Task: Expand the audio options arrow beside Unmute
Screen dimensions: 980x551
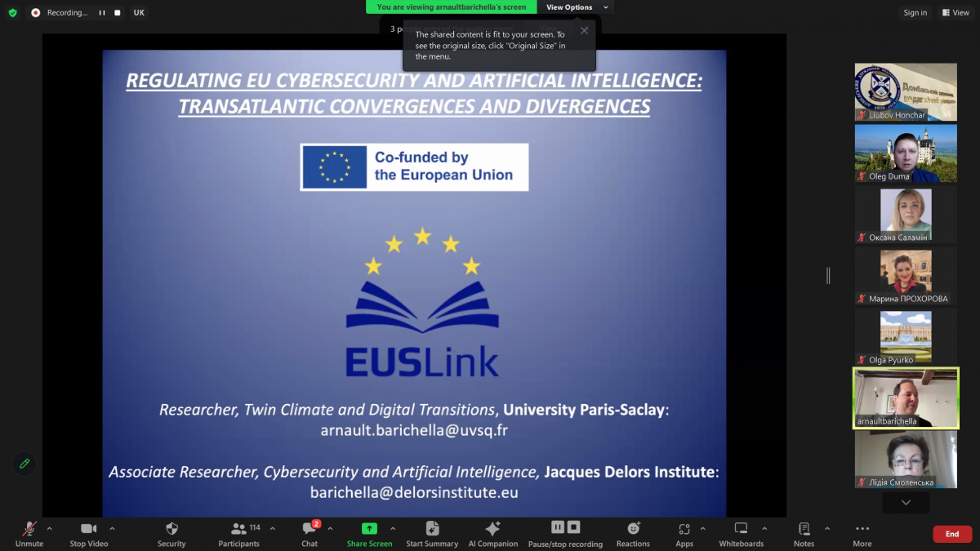Action: click(49, 528)
